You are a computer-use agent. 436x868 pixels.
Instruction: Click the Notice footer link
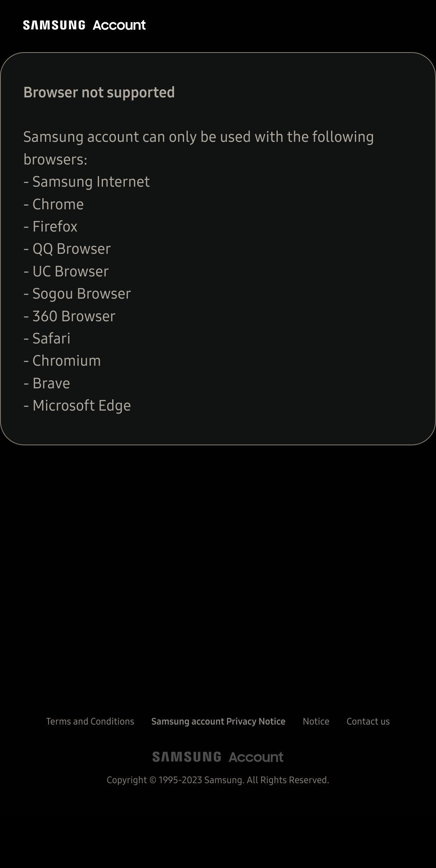315,721
